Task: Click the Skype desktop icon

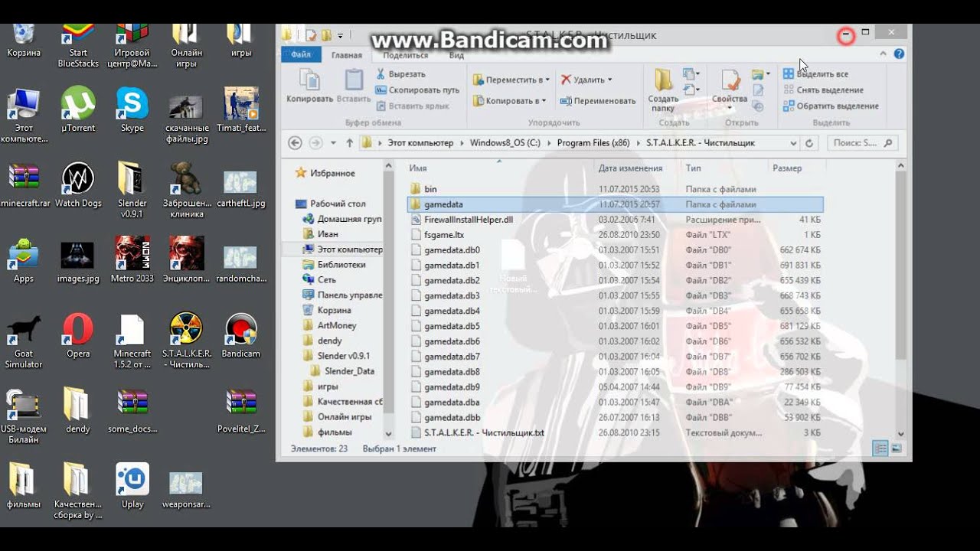Action: 132,109
